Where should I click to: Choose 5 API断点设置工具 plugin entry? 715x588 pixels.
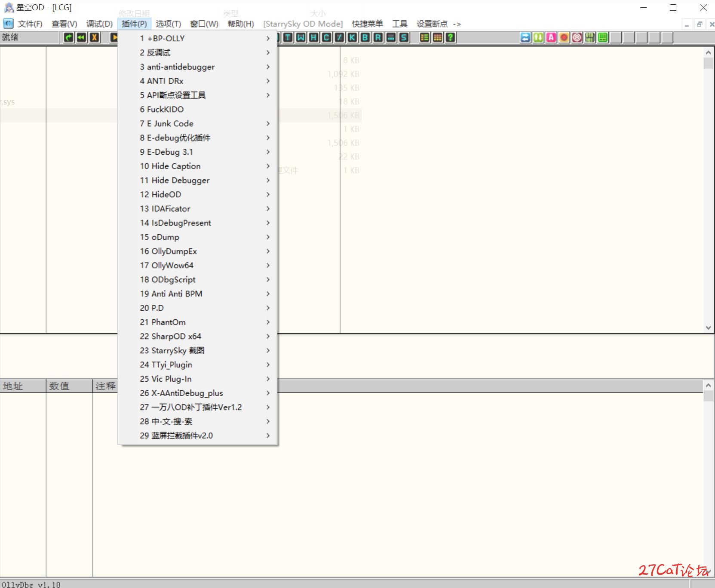point(198,95)
